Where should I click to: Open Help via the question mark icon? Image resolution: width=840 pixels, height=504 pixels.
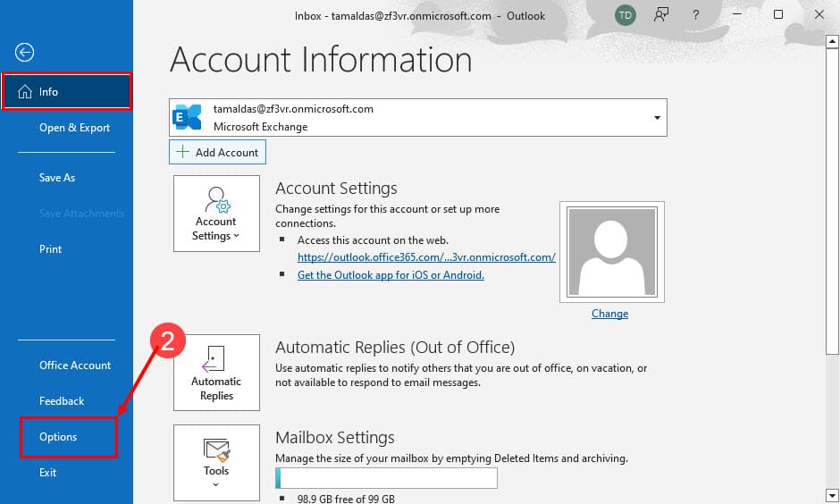(695, 15)
